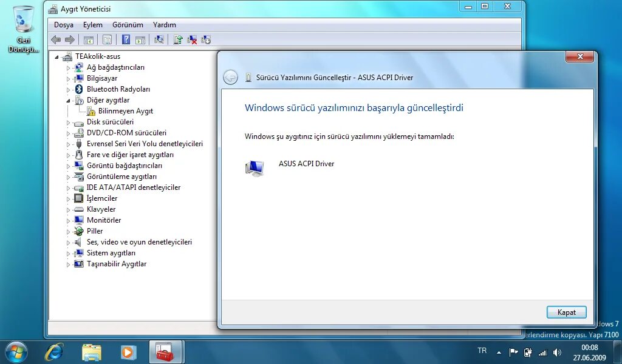Click the Uninstall device icon with red X
Image resolution: width=622 pixels, height=364 pixels.
click(x=192, y=39)
